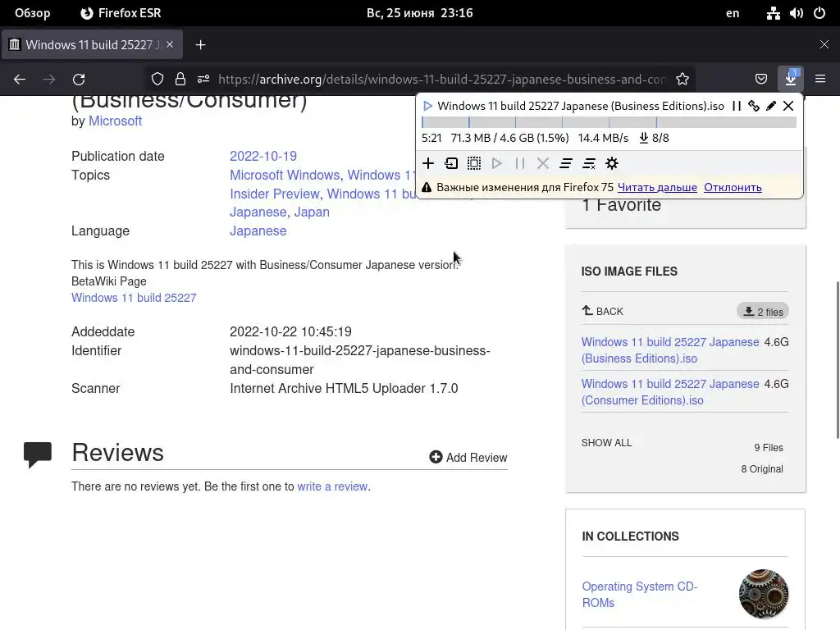The image size is (840, 630).
Task: Close the Windows 11 build 25227 tab
Action: point(170,44)
